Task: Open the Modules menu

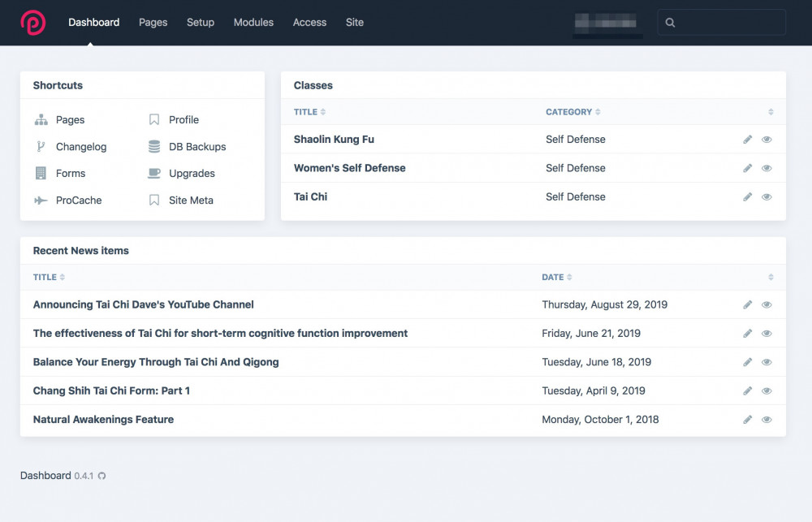Action: [x=253, y=23]
